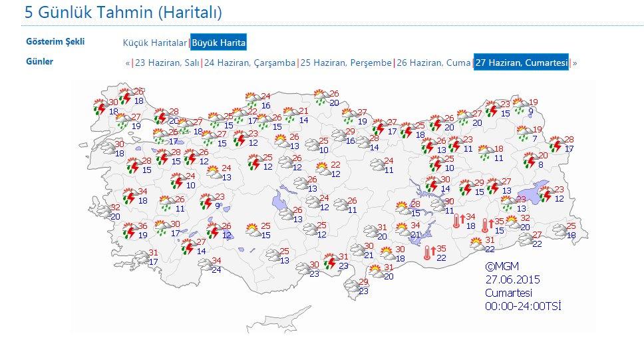Click the cloudy icon showing 30/21

[x=357, y=250]
